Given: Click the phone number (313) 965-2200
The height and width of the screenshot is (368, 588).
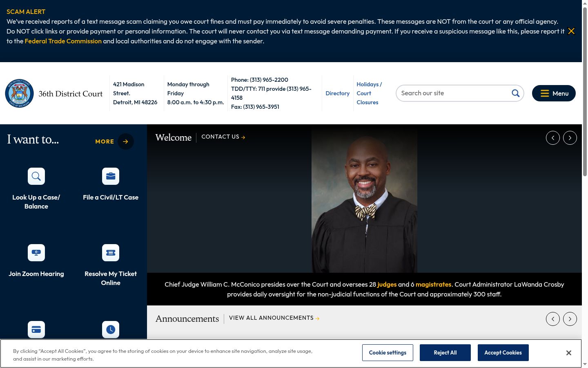Looking at the screenshot, I should 269,80.
